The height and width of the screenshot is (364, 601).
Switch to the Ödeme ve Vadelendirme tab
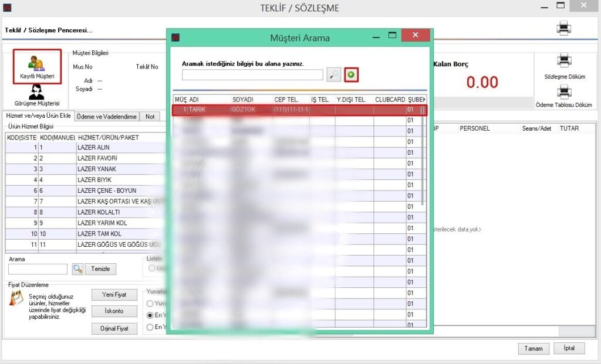pos(107,117)
